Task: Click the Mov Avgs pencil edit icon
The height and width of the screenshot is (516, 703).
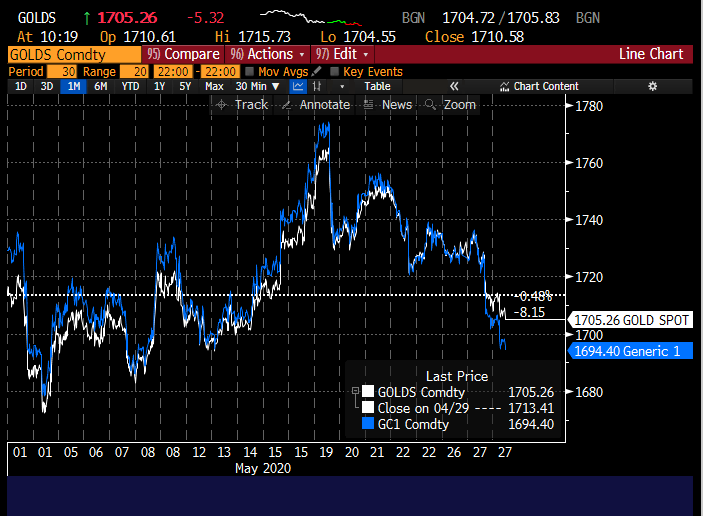Action: click(317, 71)
